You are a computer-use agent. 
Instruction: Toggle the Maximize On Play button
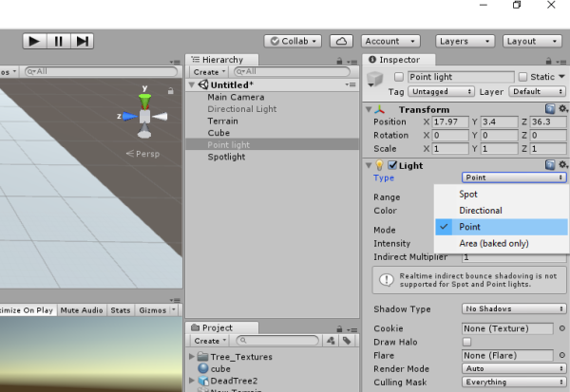coord(26,309)
